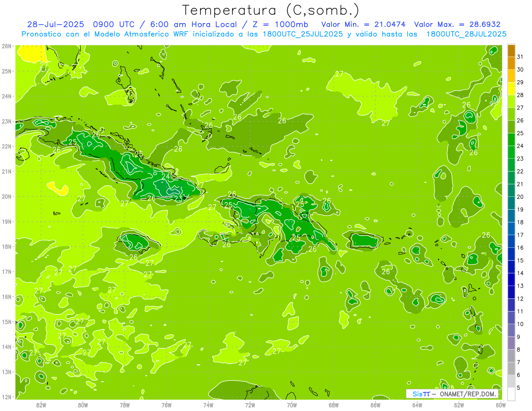
Task: Select the "1800UTC_28JUL2025" valid-until time
Action: pyautogui.click(x=466, y=34)
